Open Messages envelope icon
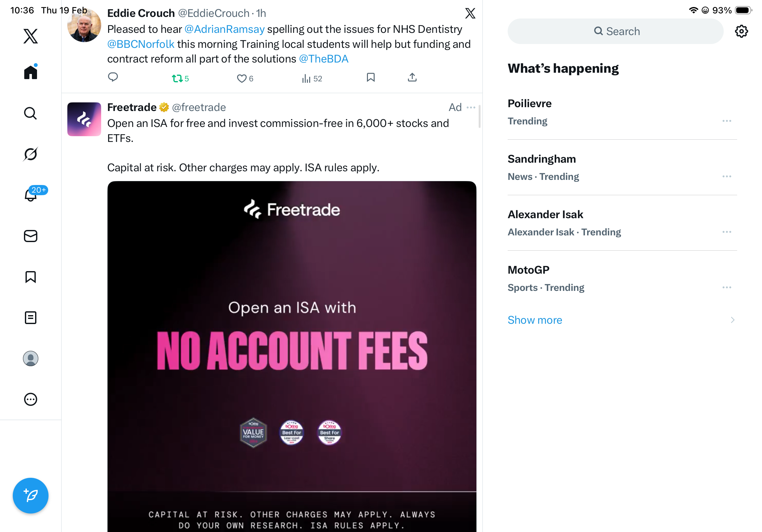 tap(31, 236)
